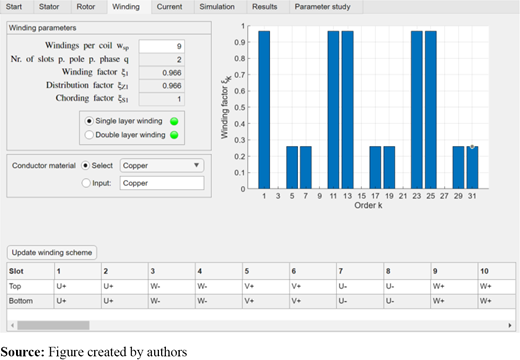Click the data point marker on bar 31
520x360 pixels.
pyautogui.click(x=472, y=147)
